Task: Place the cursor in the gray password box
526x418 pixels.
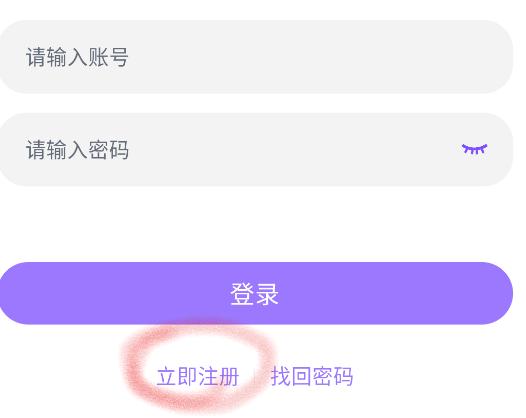Action: (256, 150)
